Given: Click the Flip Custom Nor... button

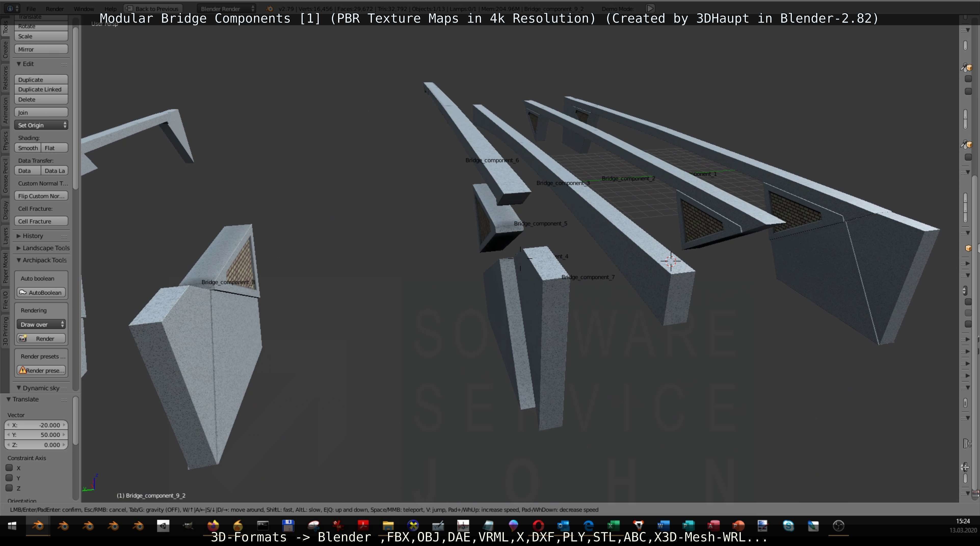Looking at the screenshot, I should pyautogui.click(x=41, y=196).
